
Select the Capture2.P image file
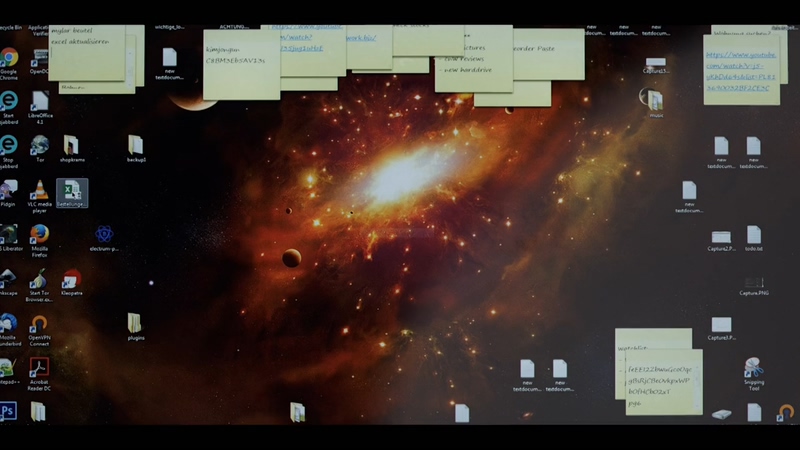(721, 241)
